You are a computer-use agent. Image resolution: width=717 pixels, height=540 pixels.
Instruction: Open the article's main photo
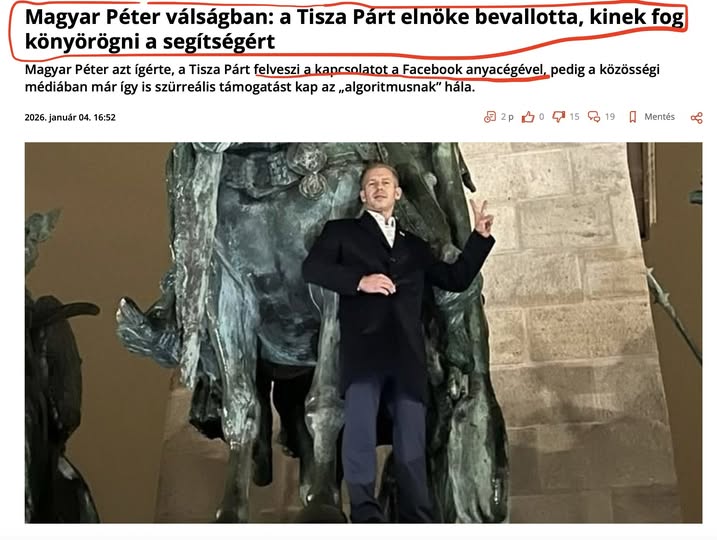(364, 332)
